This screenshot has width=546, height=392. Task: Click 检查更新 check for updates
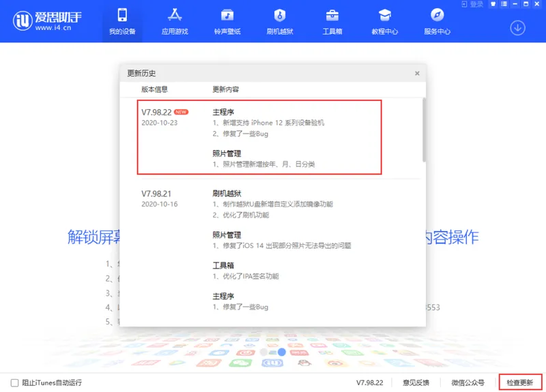[520, 382]
